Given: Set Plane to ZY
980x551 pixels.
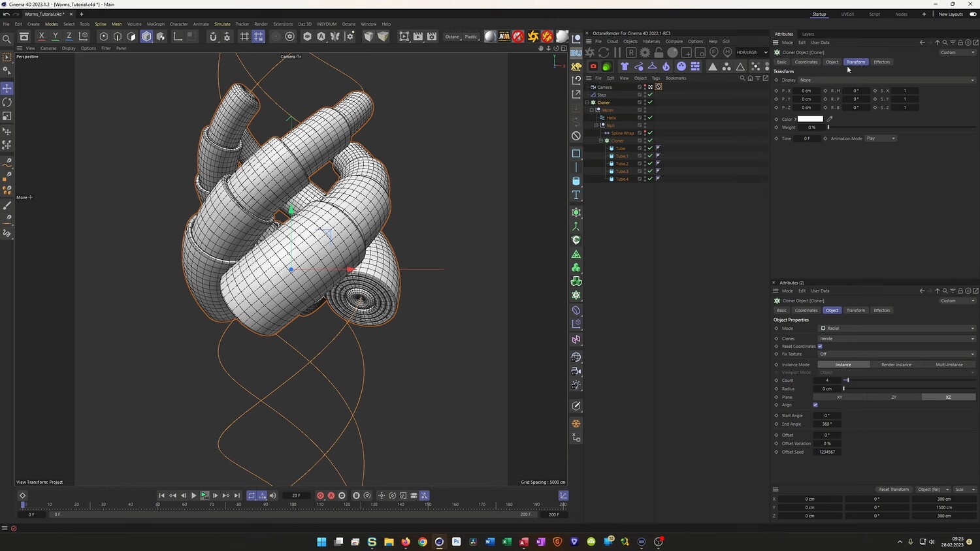Looking at the screenshot, I should (x=894, y=397).
